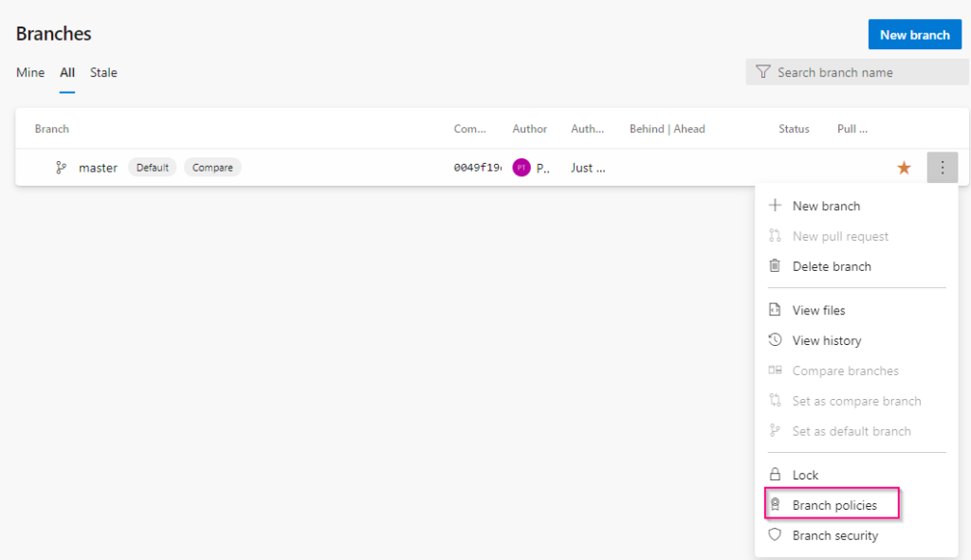Click the clock icon beside View history
The image size is (971, 560).
pyautogui.click(x=775, y=340)
